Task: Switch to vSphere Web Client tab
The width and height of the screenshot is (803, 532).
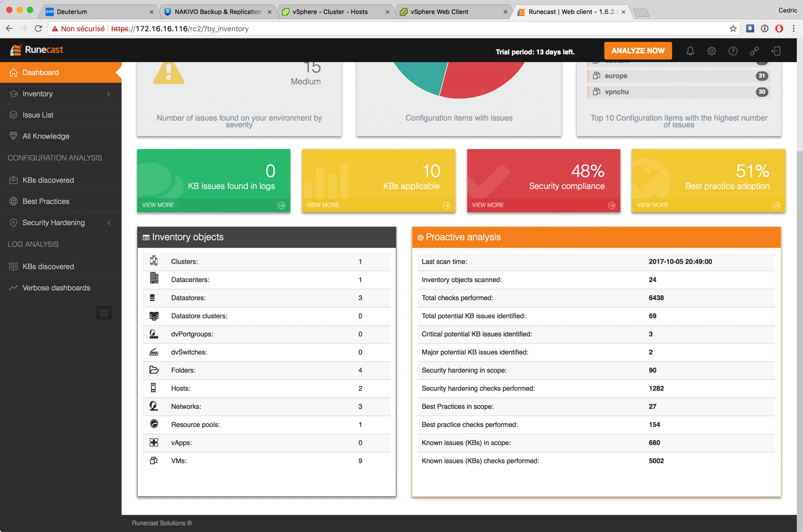Action: click(x=439, y=12)
